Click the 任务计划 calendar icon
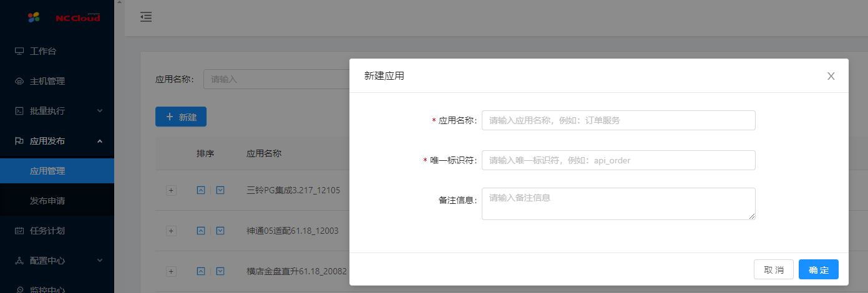 [19, 231]
